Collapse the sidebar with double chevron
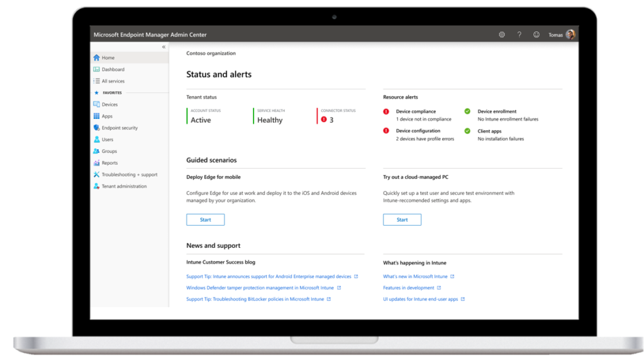The height and width of the screenshot is (363, 644). pos(164,47)
